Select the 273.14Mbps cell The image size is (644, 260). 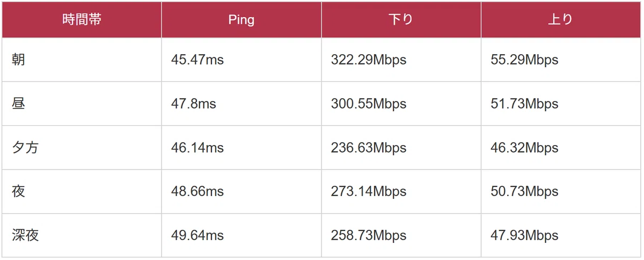[401, 191]
